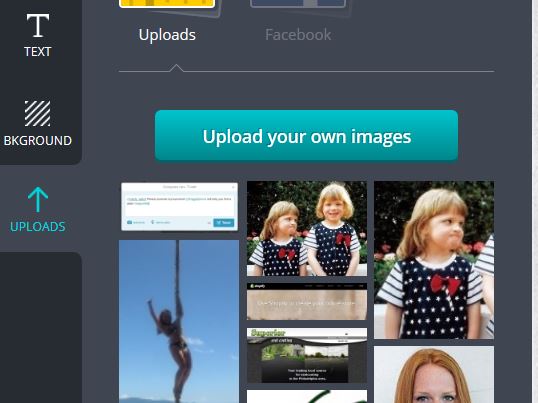
Task: Switch to the Uploads tab
Action: point(167,35)
